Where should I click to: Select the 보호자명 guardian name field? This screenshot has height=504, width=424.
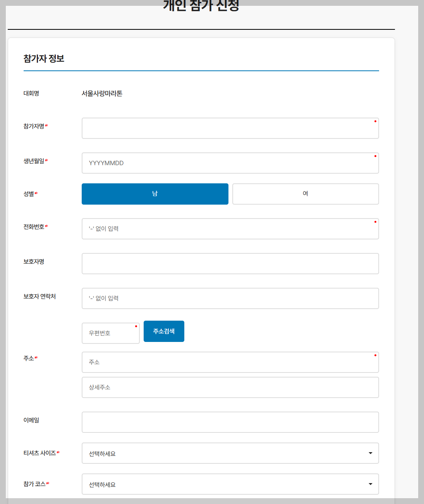pyautogui.click(x=230, y=263)
